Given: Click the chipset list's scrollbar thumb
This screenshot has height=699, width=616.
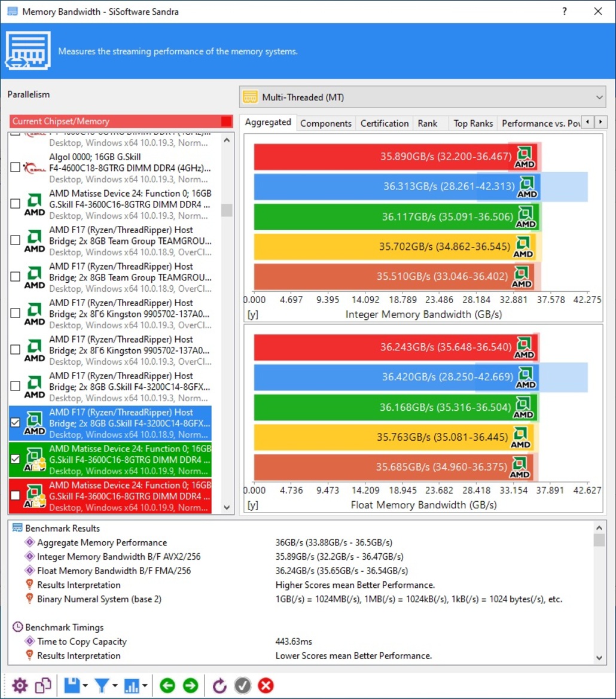Looking at the screenshot, I should (227, 210).
